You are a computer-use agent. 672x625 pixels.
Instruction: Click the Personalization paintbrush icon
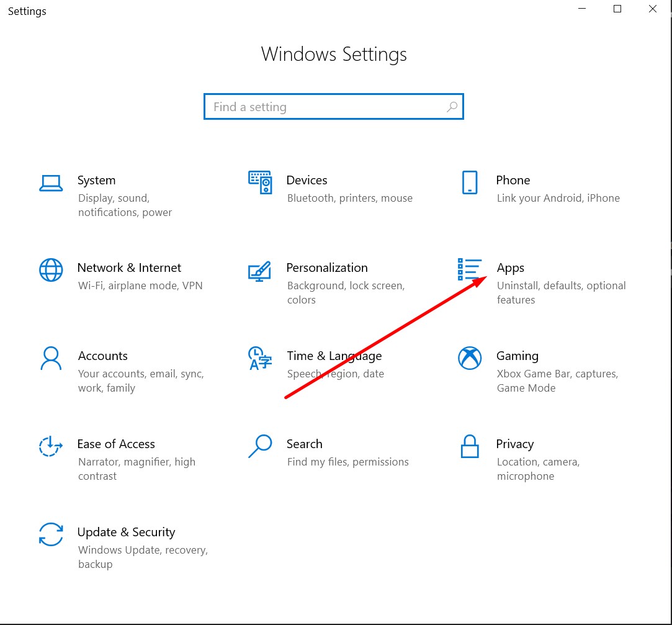pyautogui.click(x=260, y=271)
